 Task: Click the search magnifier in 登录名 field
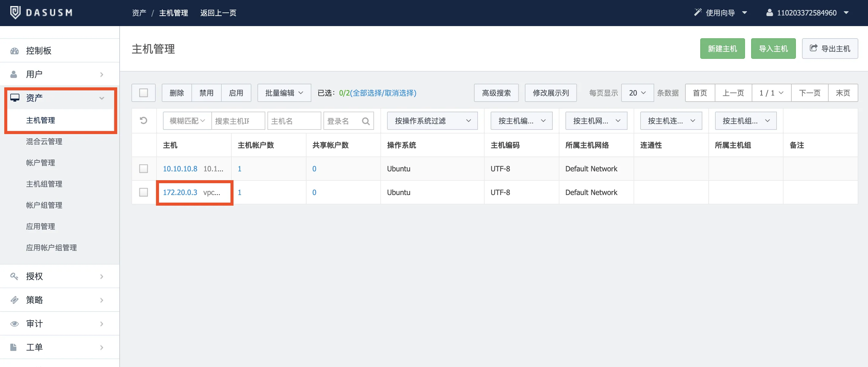(366, 121)
